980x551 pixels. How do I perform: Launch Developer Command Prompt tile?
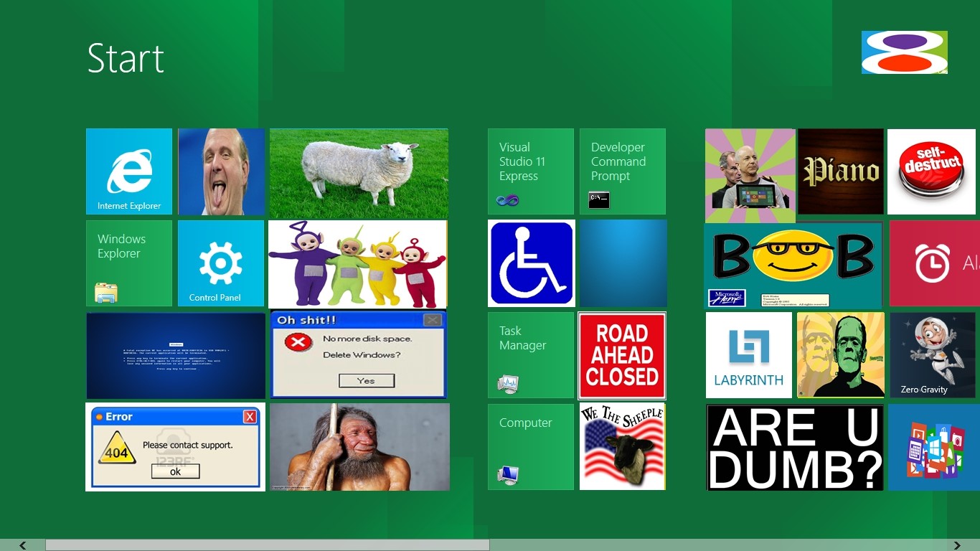point(623,171)
